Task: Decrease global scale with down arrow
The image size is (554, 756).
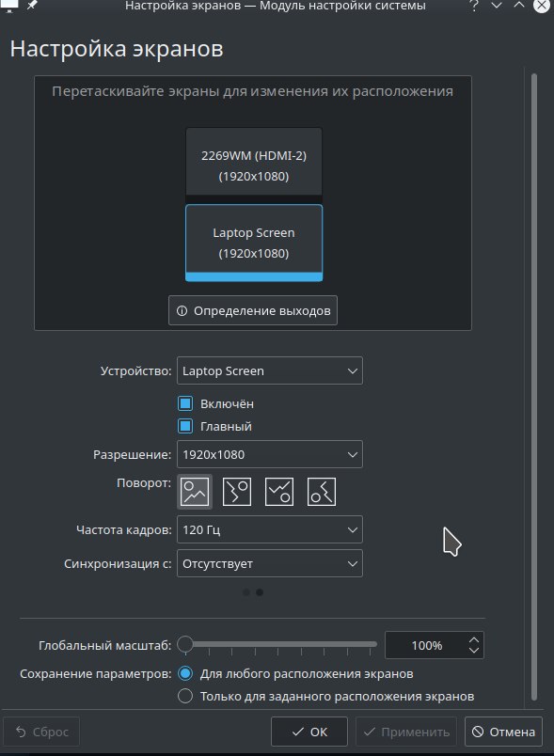Action: click(474, 651)
